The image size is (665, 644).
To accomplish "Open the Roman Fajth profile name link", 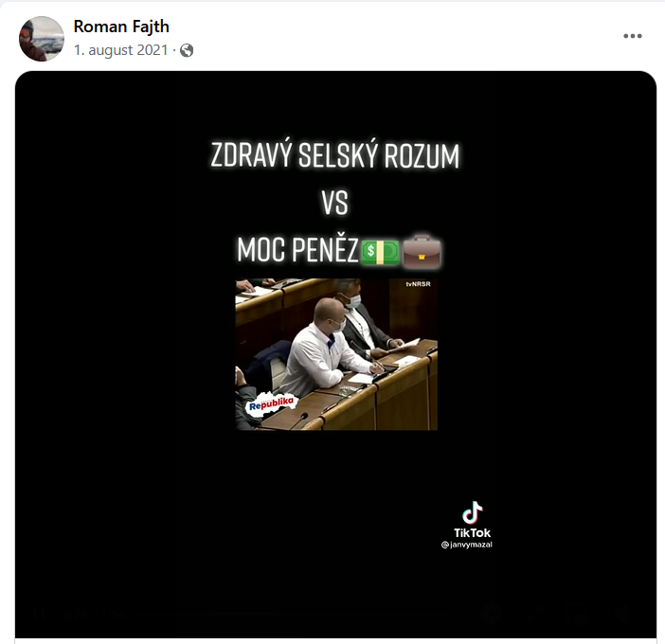I will tap(121, 27).
